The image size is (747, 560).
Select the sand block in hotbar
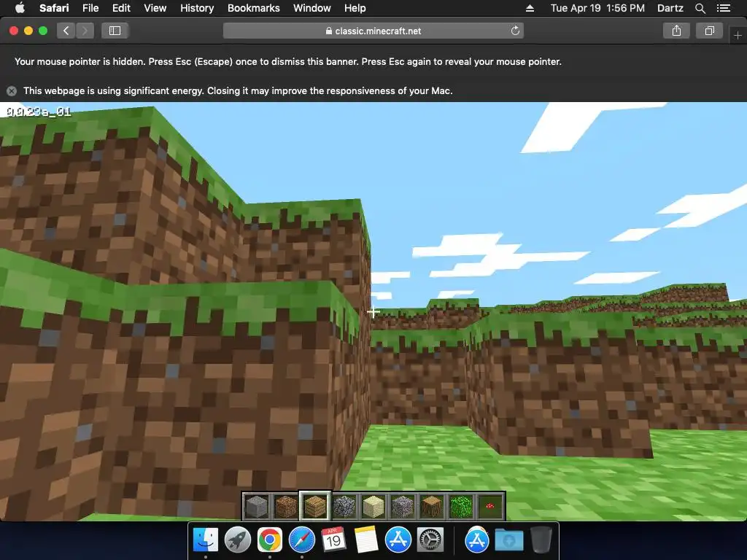(373, 506)
